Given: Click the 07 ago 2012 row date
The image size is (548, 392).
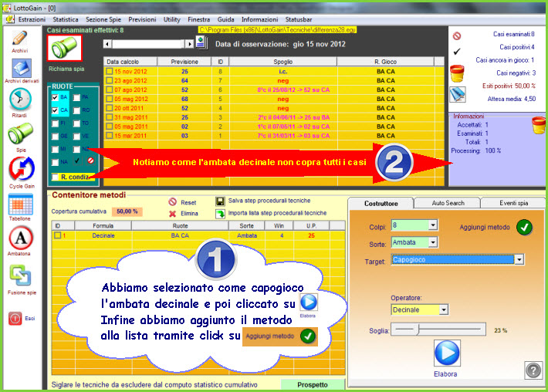Looking at the screenshot, I should coord(130,90).
